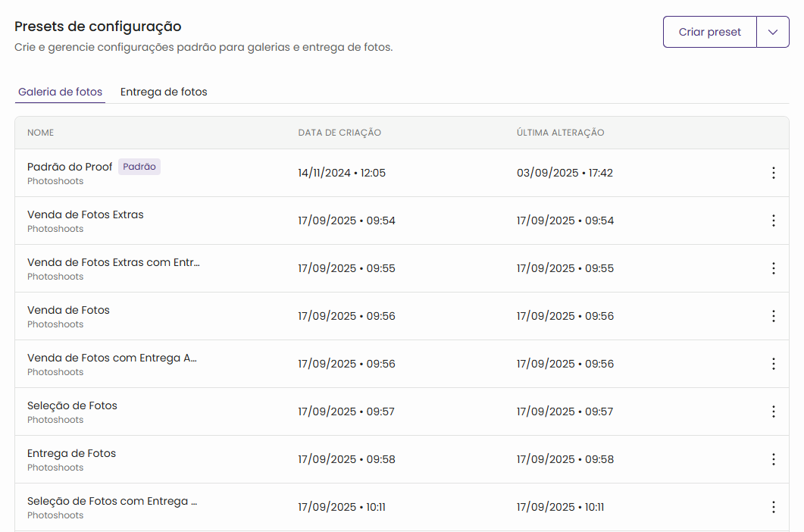Open the Entrega de Fotos preset name
The image size is (804, 532).
point(72,453)
